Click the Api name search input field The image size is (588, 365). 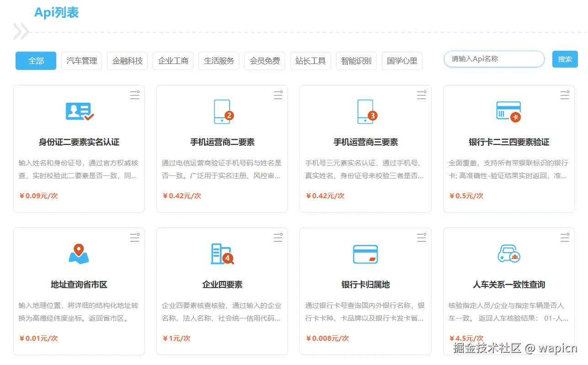tap(494, 59)
